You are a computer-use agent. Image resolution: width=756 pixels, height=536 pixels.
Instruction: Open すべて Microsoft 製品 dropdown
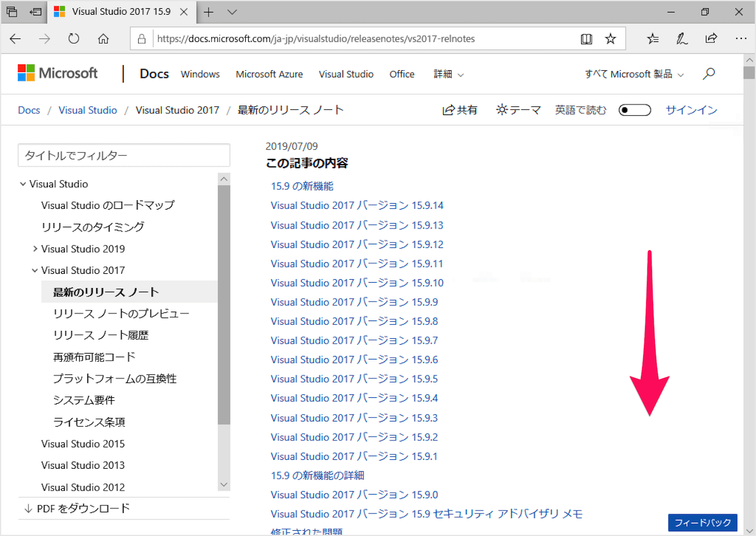(x=634, y=74)
